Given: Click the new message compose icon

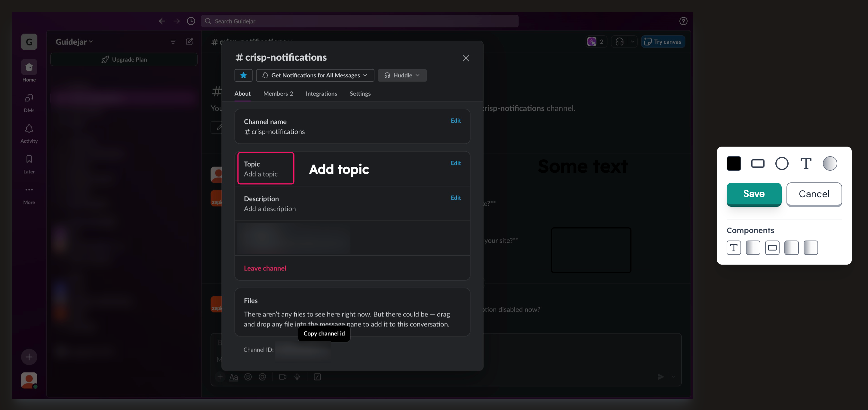Looking at the screenshot, I should [189, 42].
